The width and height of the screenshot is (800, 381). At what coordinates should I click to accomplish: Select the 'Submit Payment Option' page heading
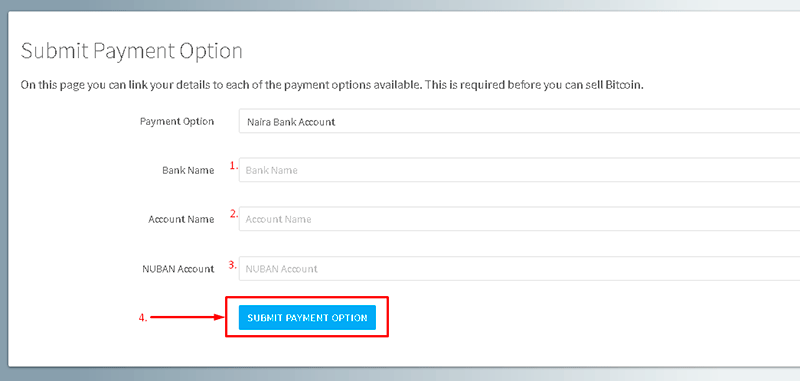point(131,52)
